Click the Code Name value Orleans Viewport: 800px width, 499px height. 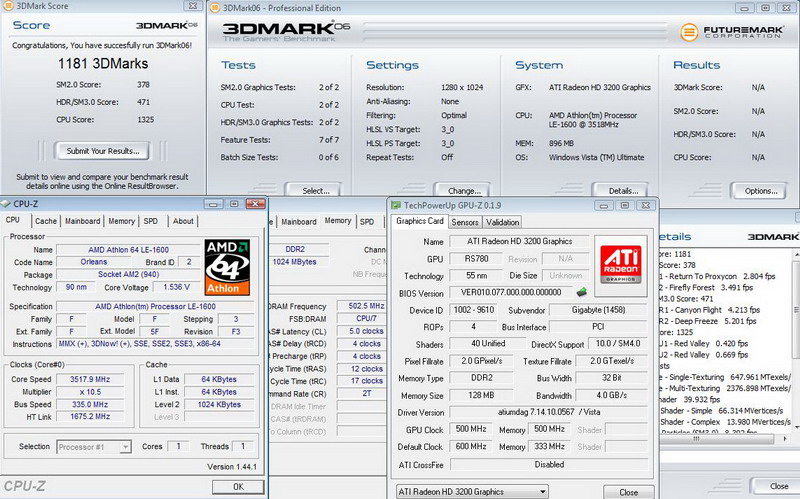point(93,262)
